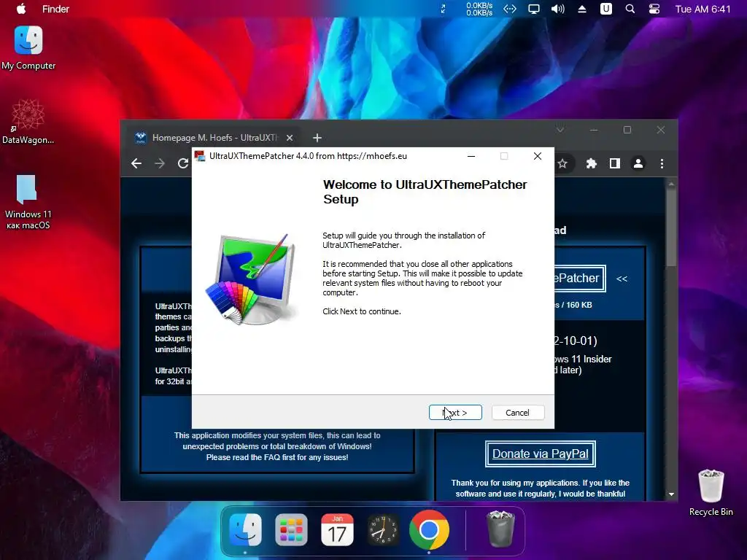This screenshot has height=560, width=747.
Task: Launch Finder from the dock
Action: 245,530
